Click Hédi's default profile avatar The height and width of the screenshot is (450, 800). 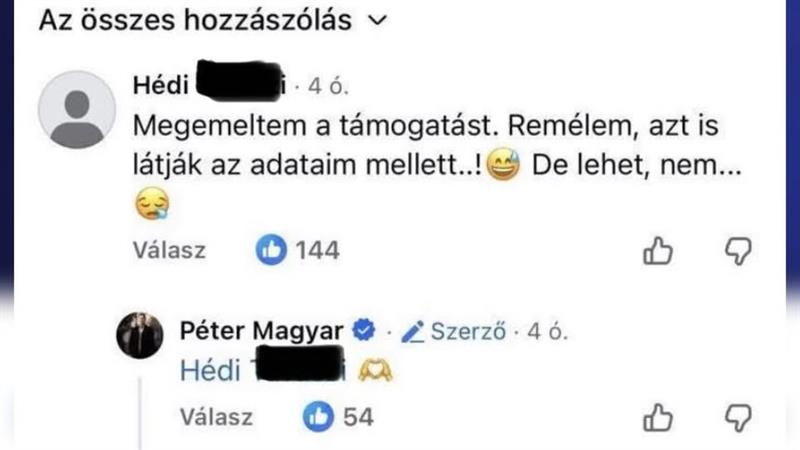[x=76, y=110]
